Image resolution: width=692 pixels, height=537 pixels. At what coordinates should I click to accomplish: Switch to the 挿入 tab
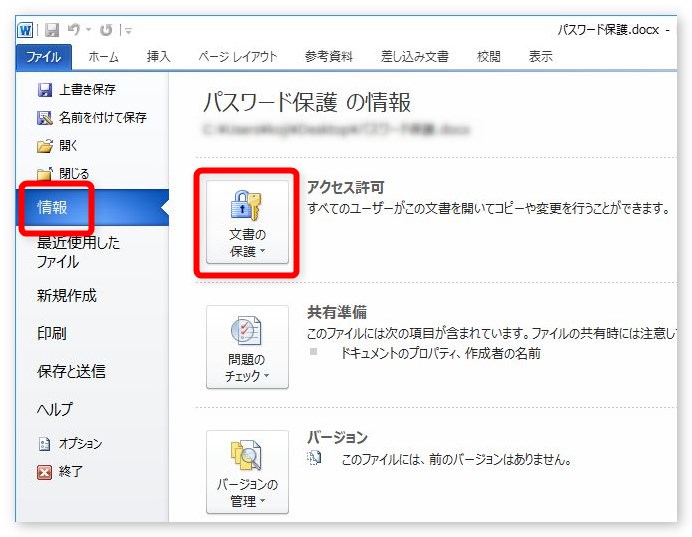pyautogui.click(x=158, y=56)
